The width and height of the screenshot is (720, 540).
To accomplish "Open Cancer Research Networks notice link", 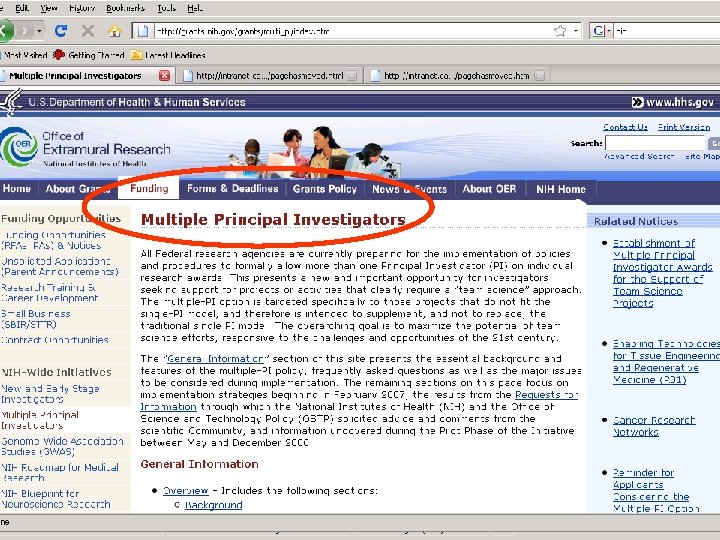I will click(654, 426).
